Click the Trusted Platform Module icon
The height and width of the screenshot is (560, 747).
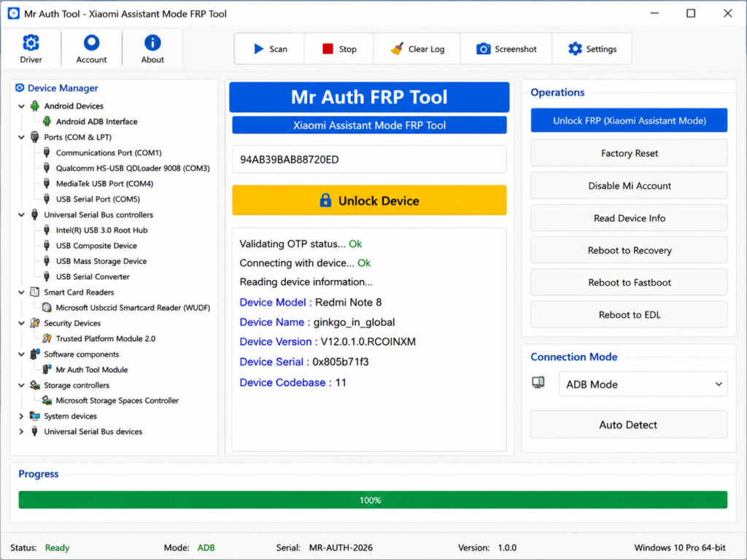click(x=47, y=338)
